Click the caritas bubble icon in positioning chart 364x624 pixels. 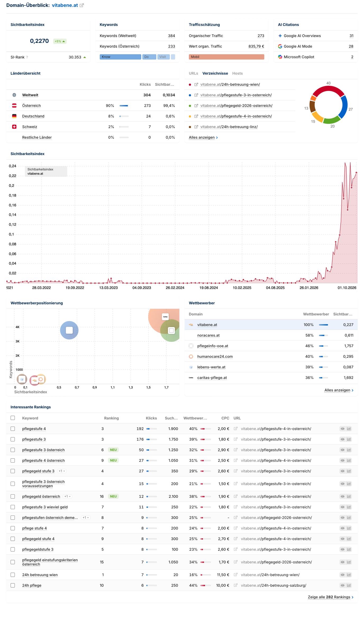(x=165, y=317)
